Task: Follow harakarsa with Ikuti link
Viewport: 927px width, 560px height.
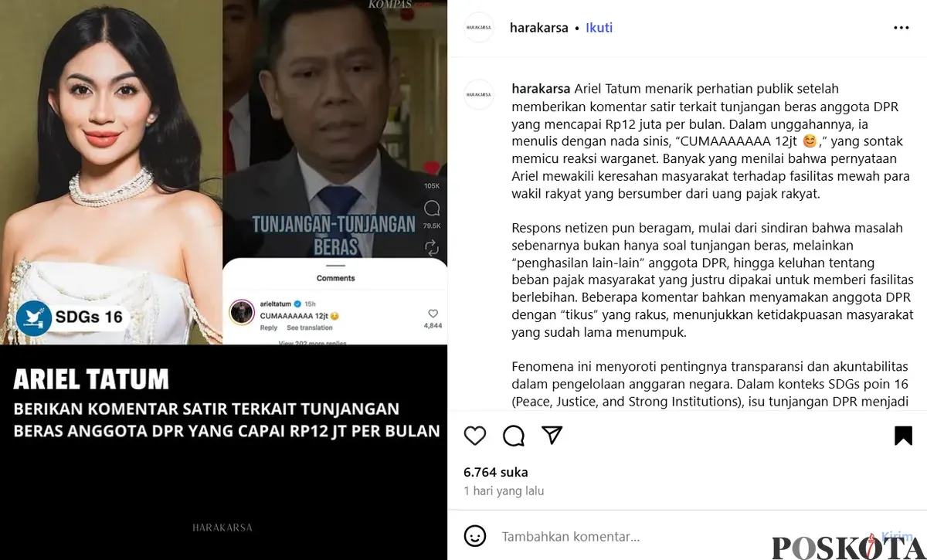Action: (599, 28)
